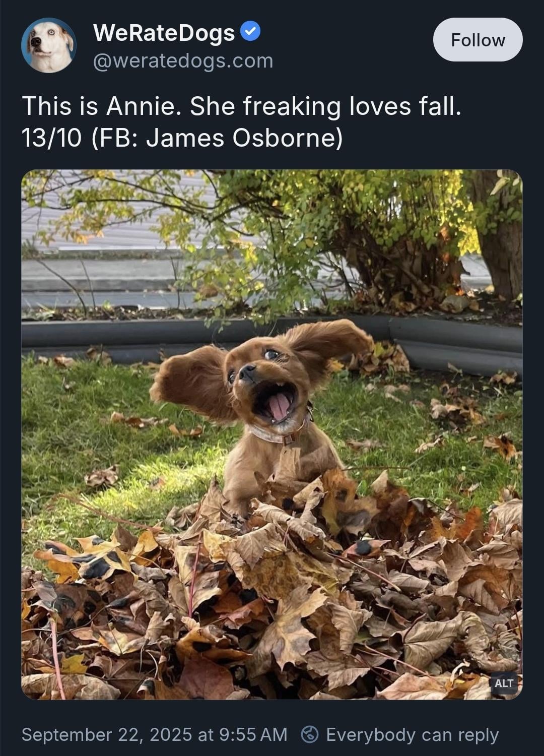Viewport: 544px width, 756px height.
Task: Click the blue verified checkmark badge
Action: tap(250, 32)
